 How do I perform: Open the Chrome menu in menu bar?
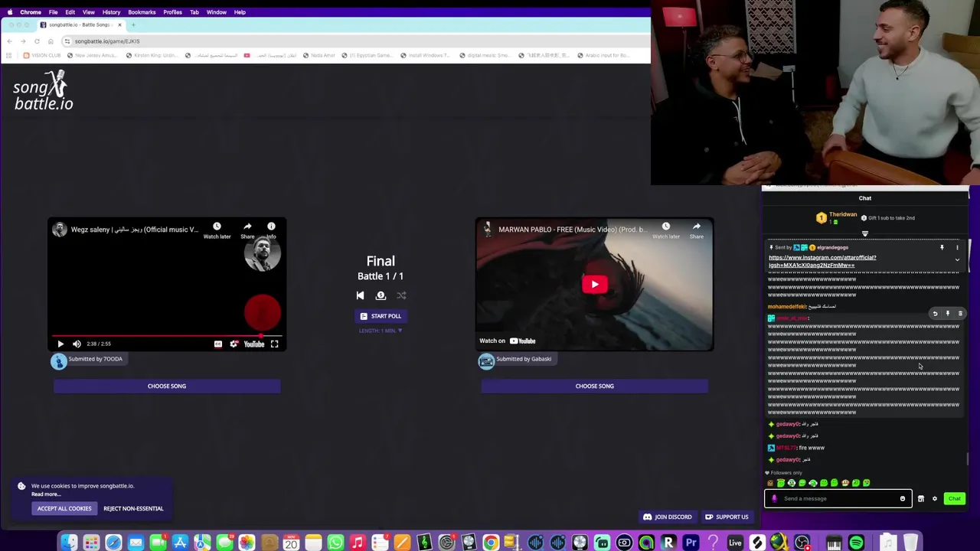pyautogui.click(x=31, y=12)
